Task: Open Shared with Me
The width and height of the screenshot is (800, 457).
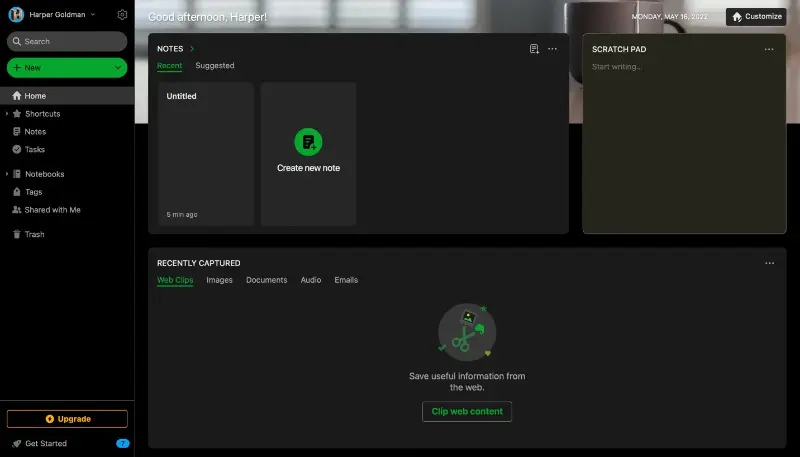Action: click(53, 210)
